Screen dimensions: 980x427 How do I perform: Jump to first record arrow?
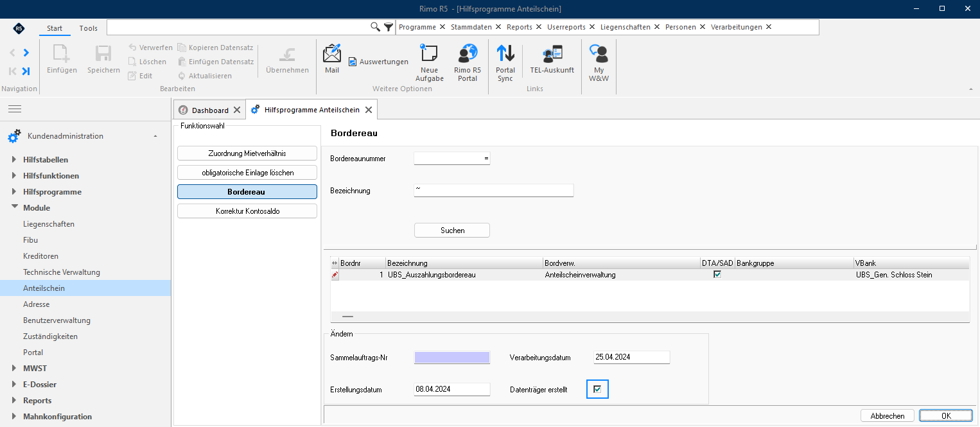12,71
